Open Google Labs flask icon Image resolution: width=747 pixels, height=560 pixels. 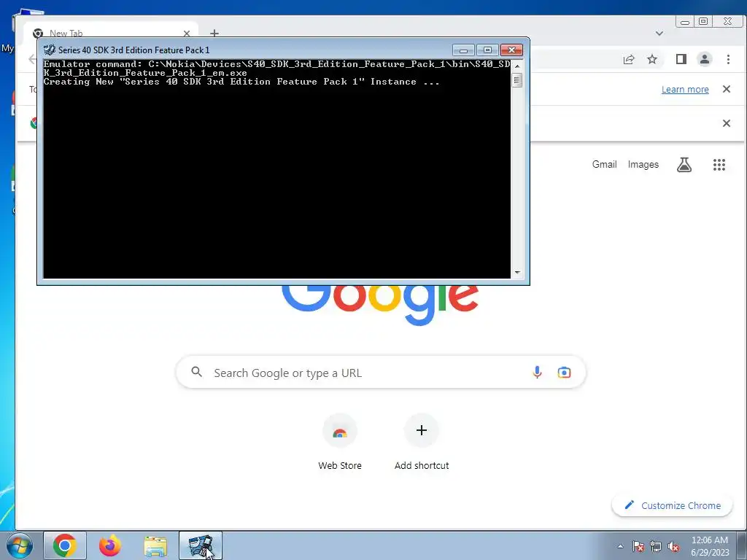(684, 165)
